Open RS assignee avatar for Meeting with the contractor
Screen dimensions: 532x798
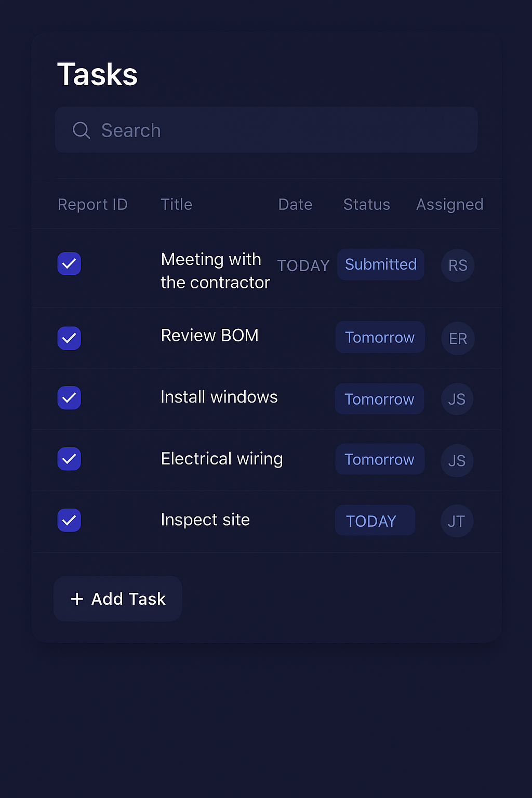point(457,265)
